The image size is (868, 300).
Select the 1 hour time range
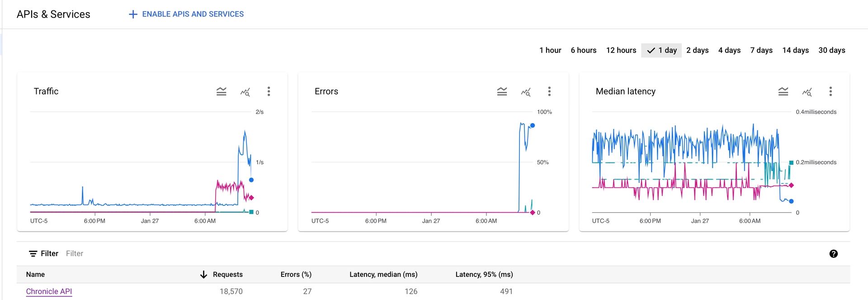pyautogui.click(x=550, y=50)
